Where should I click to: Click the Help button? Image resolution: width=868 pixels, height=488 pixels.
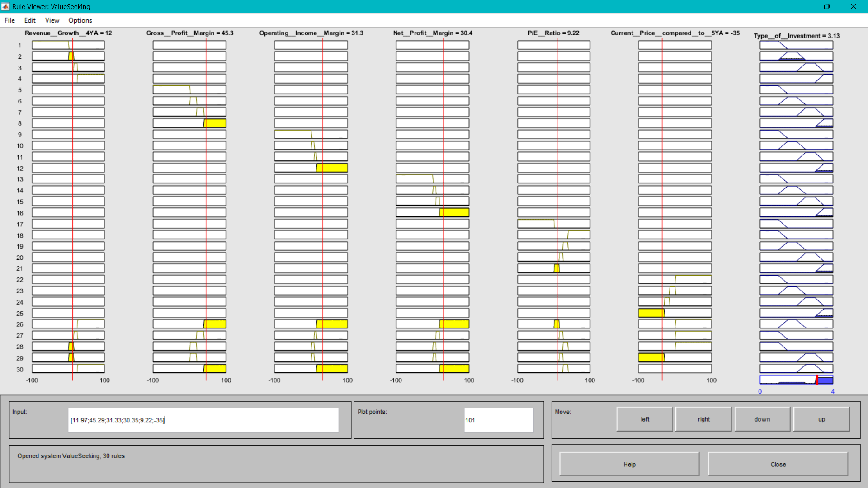pos(629,464)
